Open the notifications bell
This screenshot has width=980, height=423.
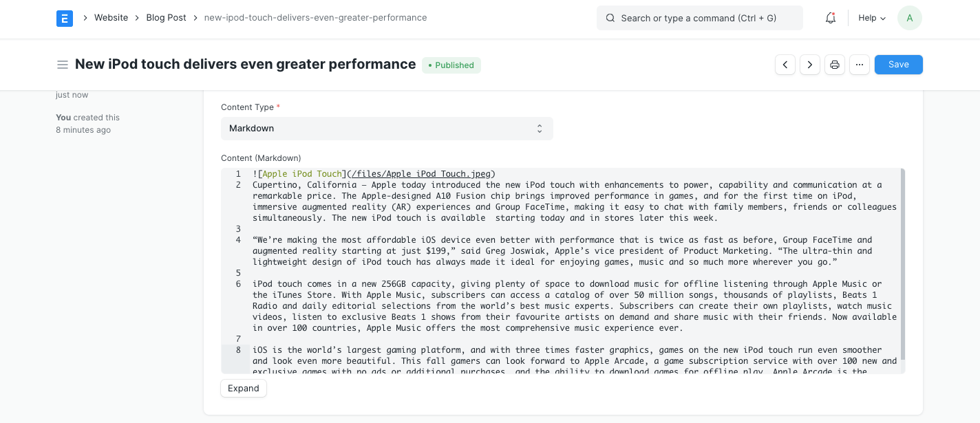coord(830,18)
